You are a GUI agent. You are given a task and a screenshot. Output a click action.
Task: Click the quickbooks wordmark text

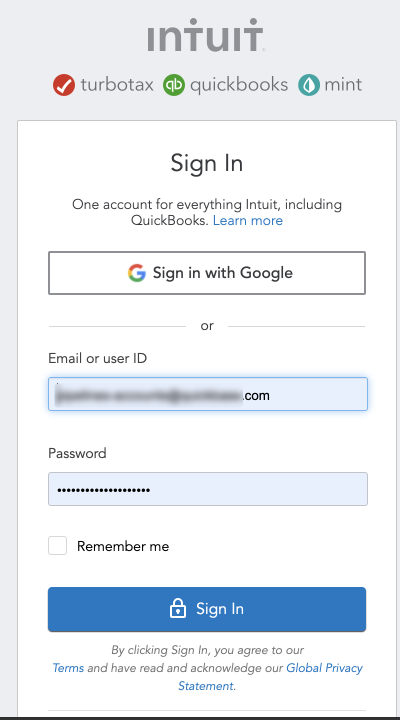tap(239, 85)
